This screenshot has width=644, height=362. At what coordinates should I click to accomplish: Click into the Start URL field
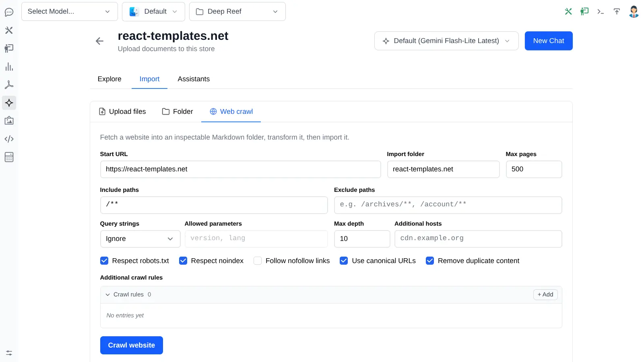(x=240, y=169)
